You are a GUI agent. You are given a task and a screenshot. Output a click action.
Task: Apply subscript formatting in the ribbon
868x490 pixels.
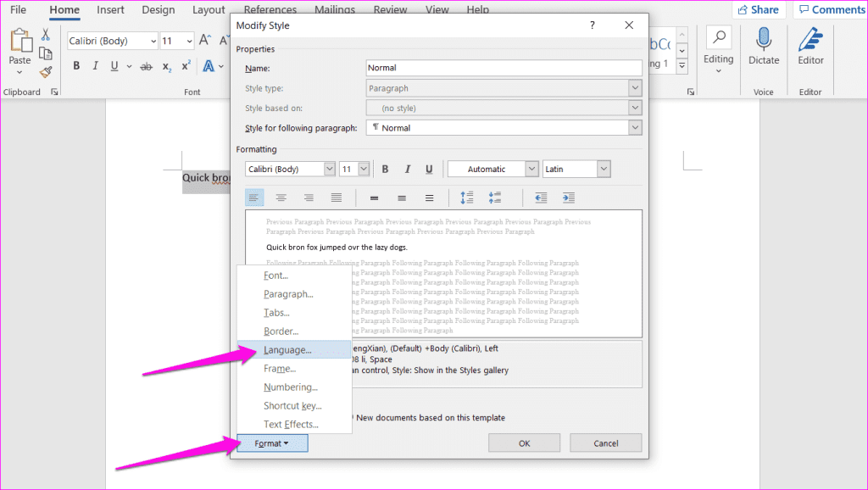click(x=166, y=65)
